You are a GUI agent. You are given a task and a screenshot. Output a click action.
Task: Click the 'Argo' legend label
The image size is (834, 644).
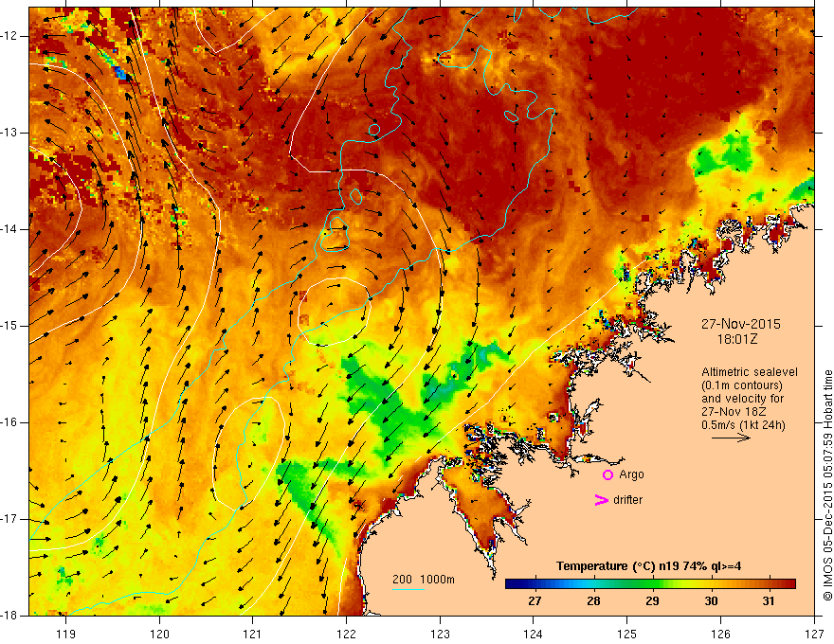pyautogui.click(x=631, y=474)
